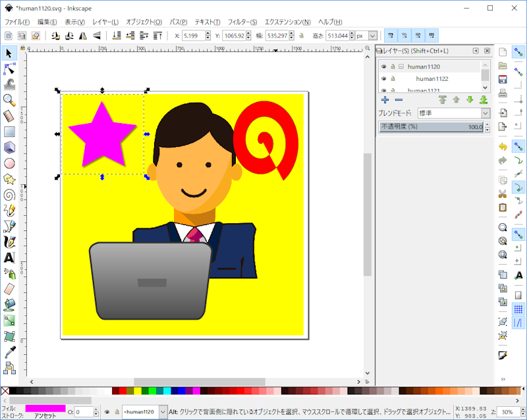Lock the human1120 layer
Viewport: 527px width, 420px height.
[393, 66]
